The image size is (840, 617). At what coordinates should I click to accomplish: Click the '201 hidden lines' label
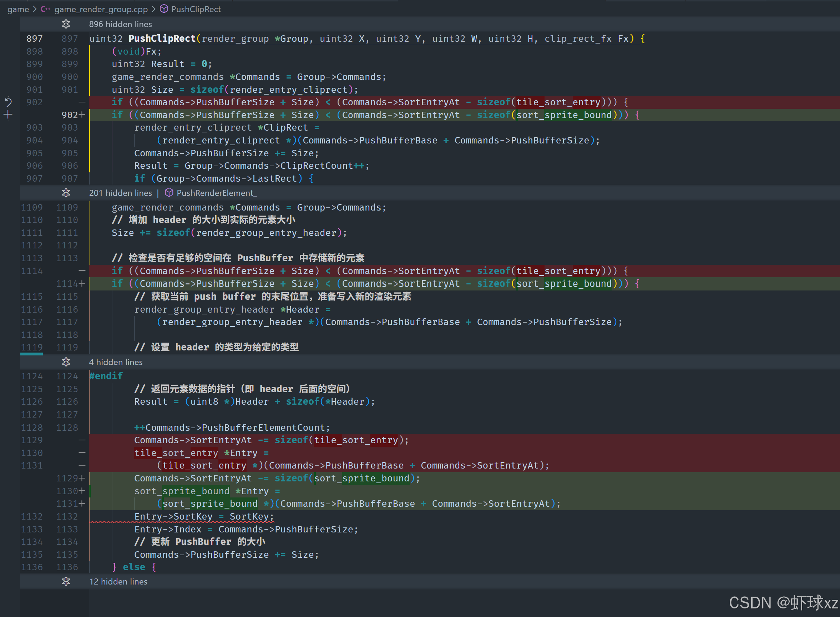(120, 193)
